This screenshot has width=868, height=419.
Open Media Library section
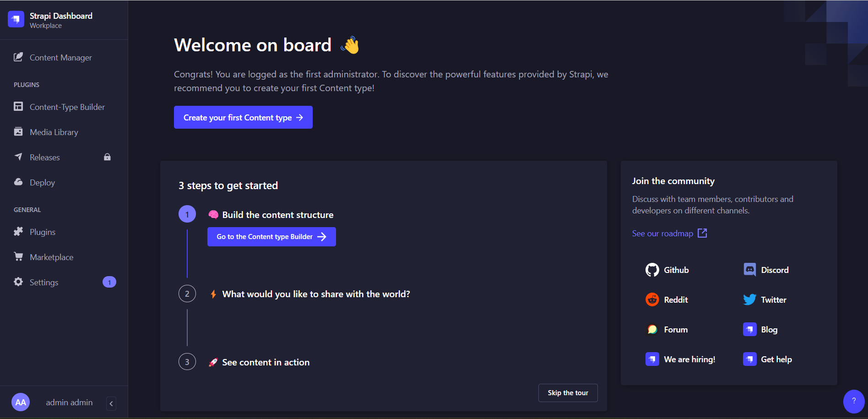54,132
